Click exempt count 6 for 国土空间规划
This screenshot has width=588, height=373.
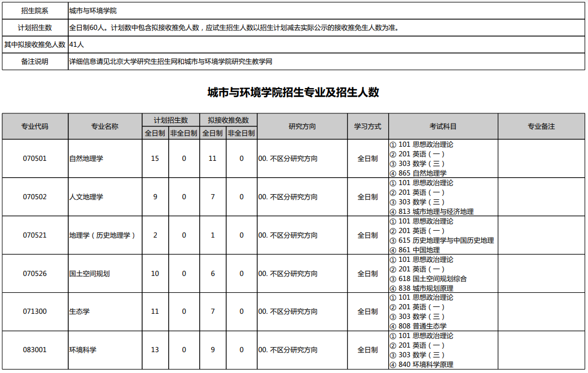(213, 274)
